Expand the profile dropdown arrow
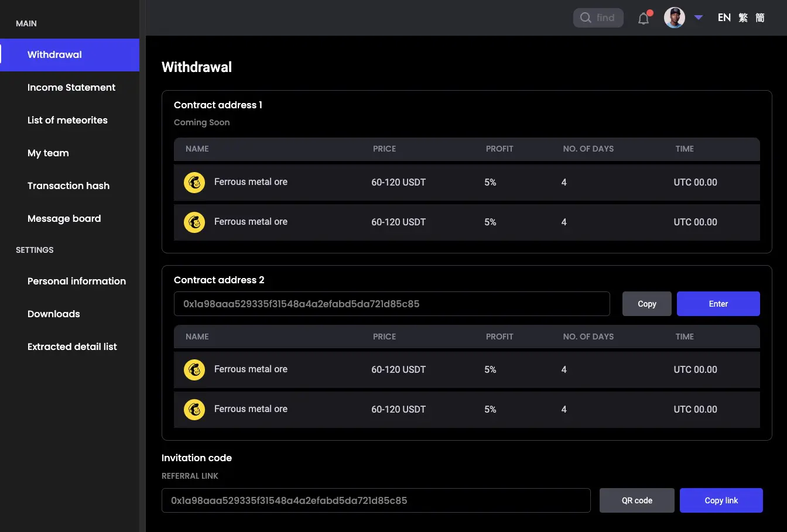This screenshot has width=787, height=532. (698, 18)
